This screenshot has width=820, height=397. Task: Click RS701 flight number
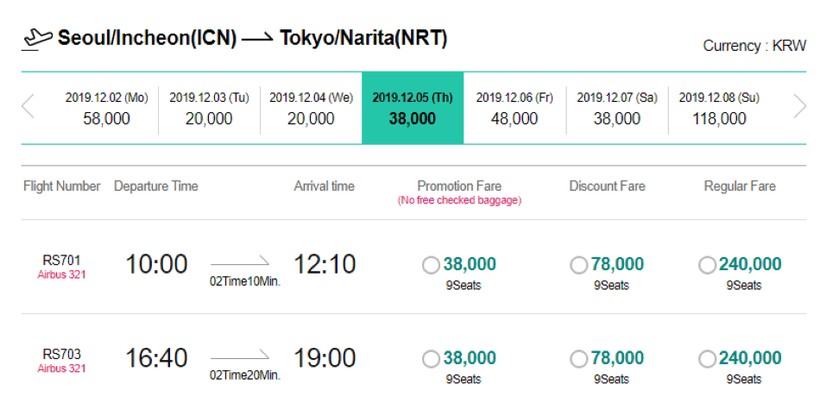[62, 260]
